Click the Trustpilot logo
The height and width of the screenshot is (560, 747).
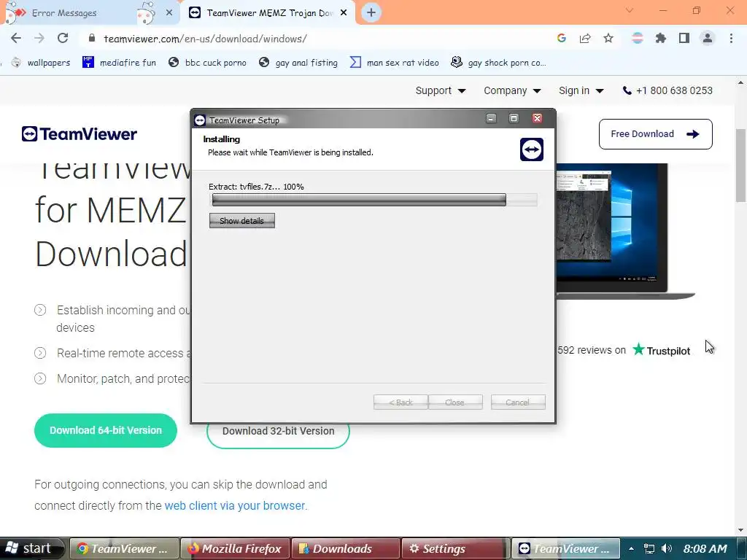[661, 350]
